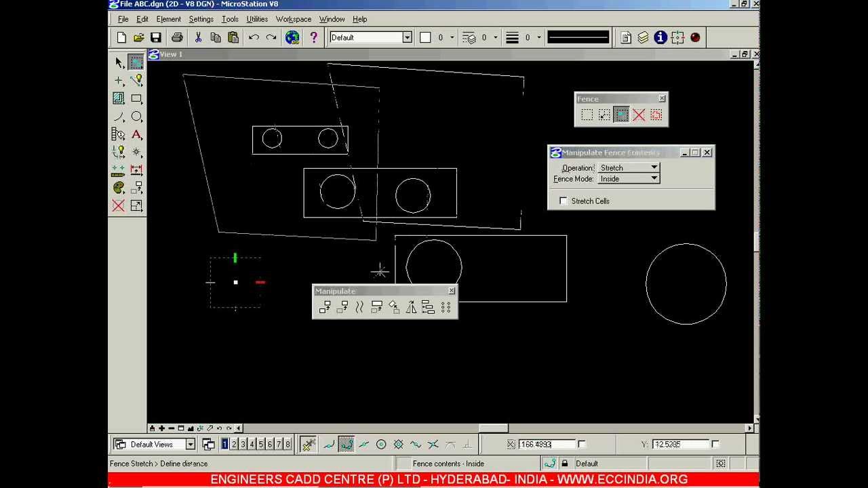868x488 pixels.
Task: Open the line style dropdown arrow
Action: 496,37
